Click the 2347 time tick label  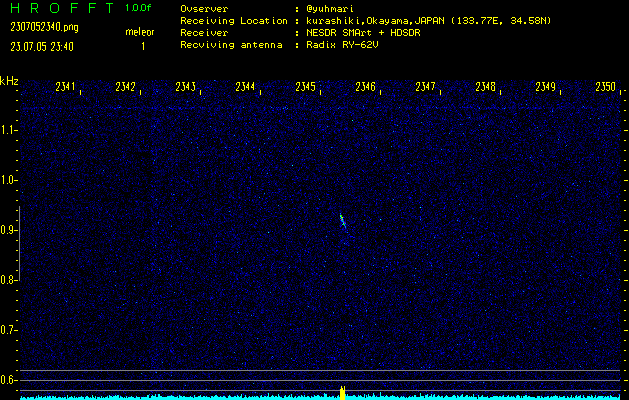click(426, 88)
